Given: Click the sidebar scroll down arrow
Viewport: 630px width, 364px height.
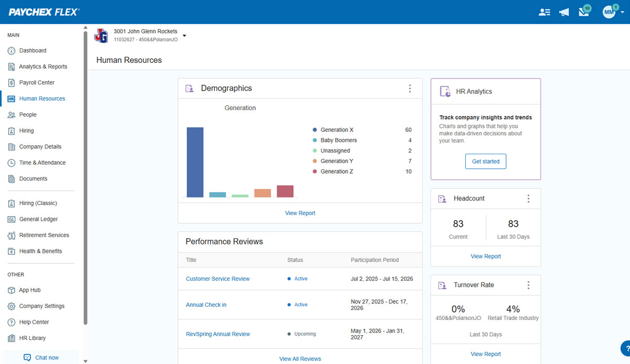Looking at the screenshot, I should (86, 360).
